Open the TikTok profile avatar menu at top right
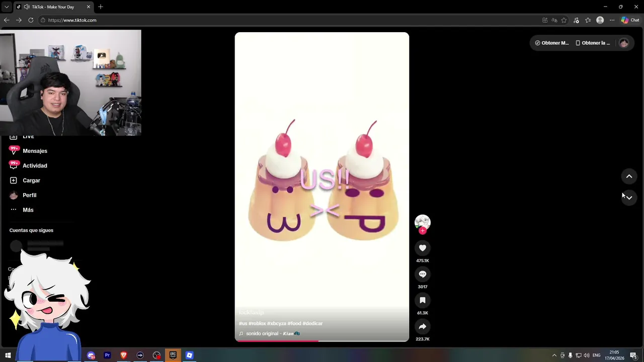 [x=624, y=43]
